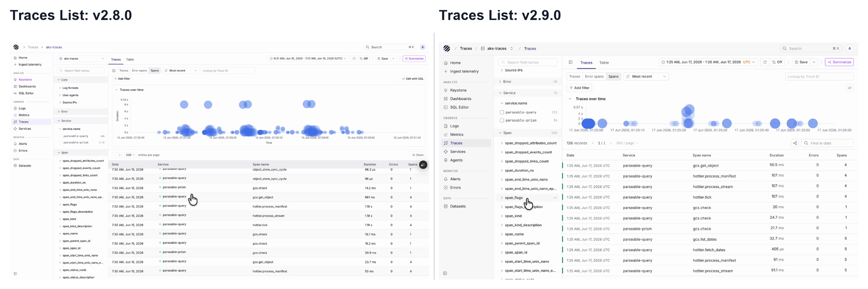Screen dimensions: 868x289
Task: Collapse sidebar icon at bottom of v2.8.0 nav
Action: pyautogui.click(x=15, y=274)
